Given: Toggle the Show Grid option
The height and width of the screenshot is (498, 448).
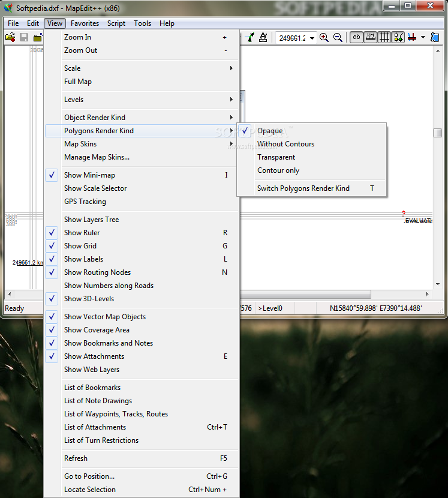Looking at the screenshot, I should [142, 246].
